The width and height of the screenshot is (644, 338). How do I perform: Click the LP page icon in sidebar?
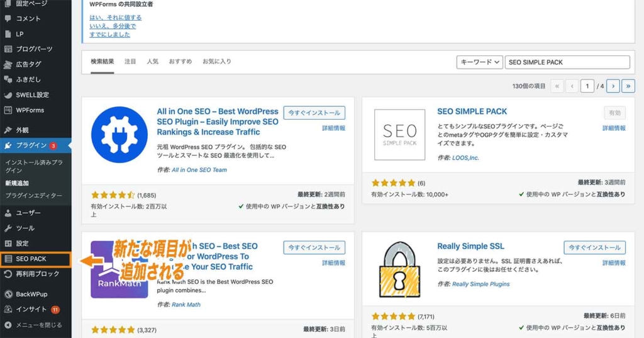[x=8, y=34]
